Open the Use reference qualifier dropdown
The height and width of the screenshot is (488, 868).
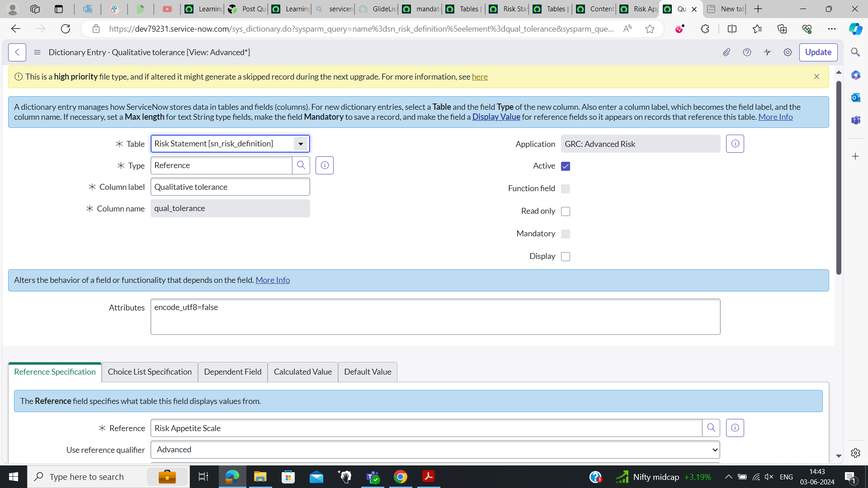(435, 450)
